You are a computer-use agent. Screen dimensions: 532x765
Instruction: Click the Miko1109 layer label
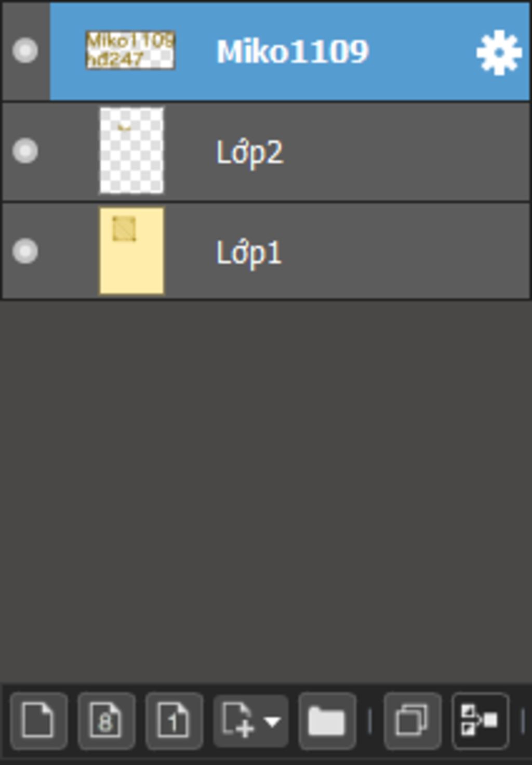click(x=292, y=51)
